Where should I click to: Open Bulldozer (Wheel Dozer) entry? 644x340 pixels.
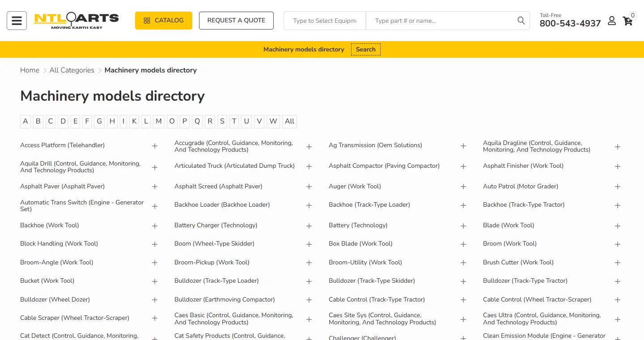click(55, 299)
